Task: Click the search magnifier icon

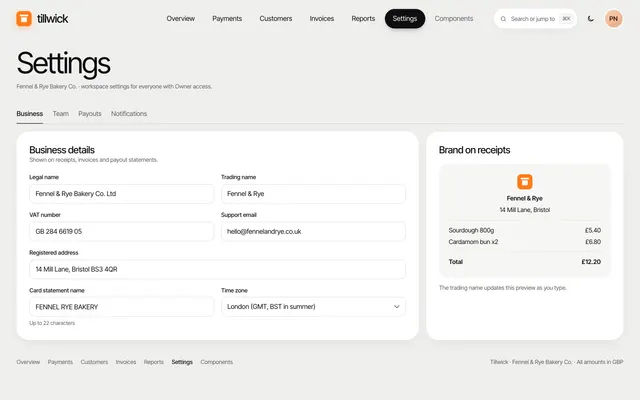Action: tap(503, 19)
